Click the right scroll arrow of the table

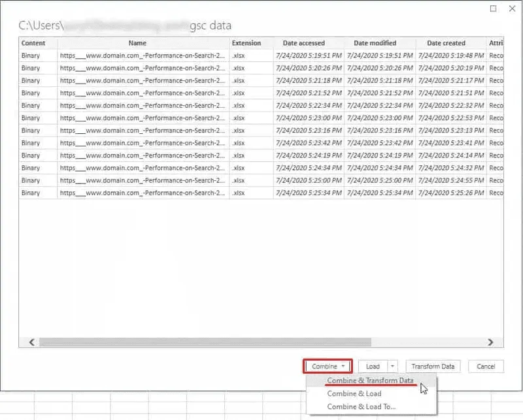[490, 342]
